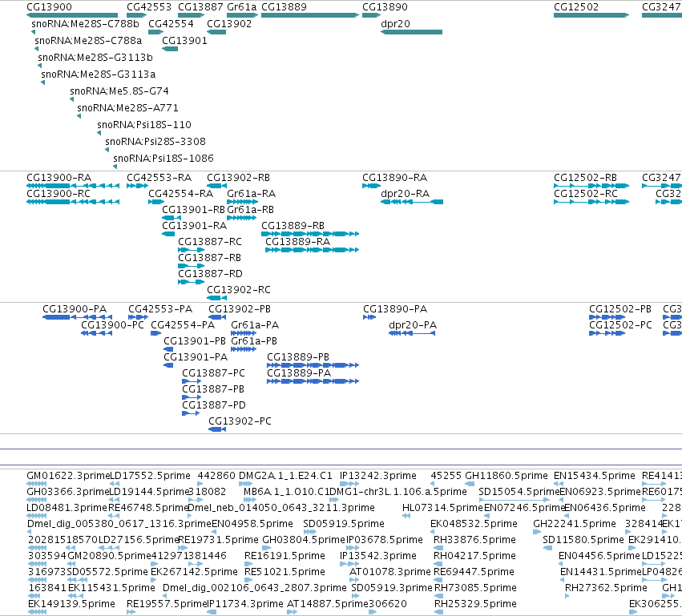The width and height of the screenshot is (682, 616).
Task: Click the CG13900-RA transcript label
Action: 59,177
